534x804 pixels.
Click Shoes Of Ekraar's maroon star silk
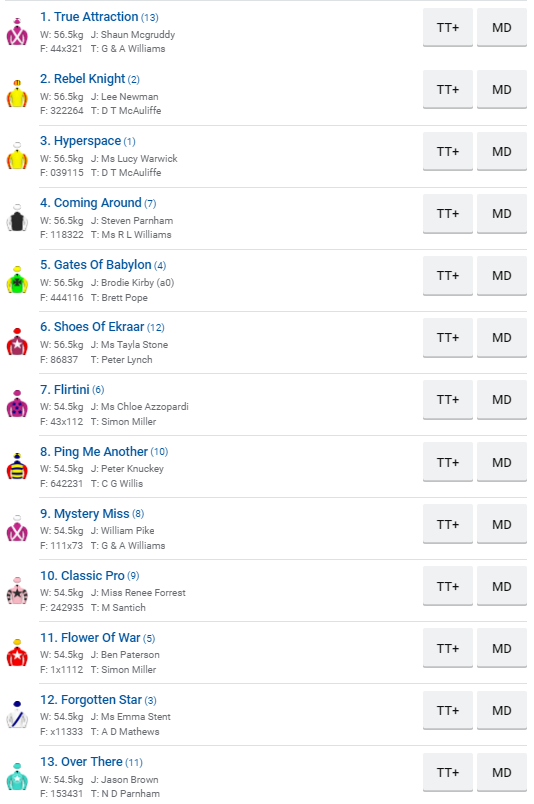click(17, 343)
